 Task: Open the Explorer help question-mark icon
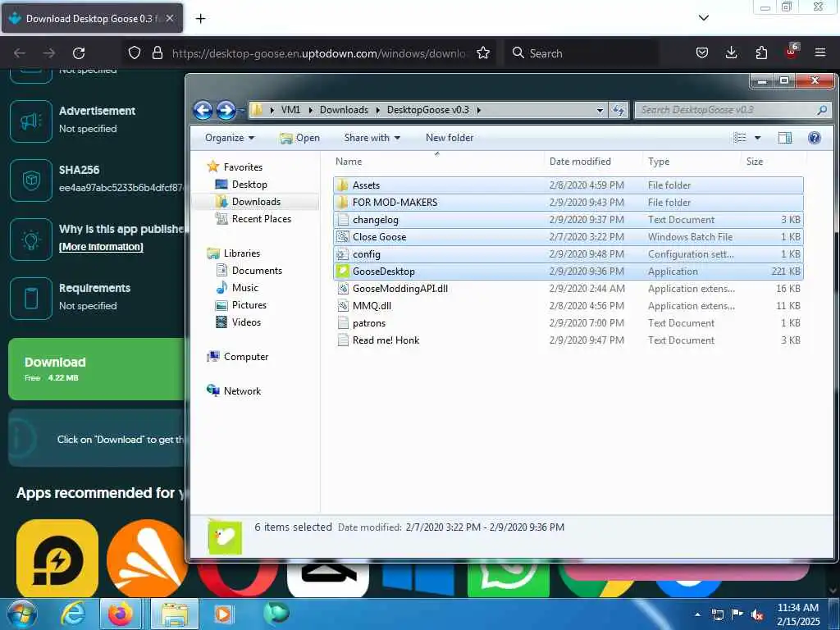coord(815,138)
